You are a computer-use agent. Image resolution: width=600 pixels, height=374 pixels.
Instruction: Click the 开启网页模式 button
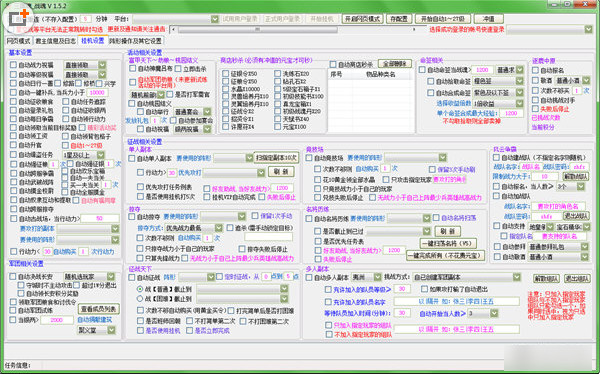point(362,19)
